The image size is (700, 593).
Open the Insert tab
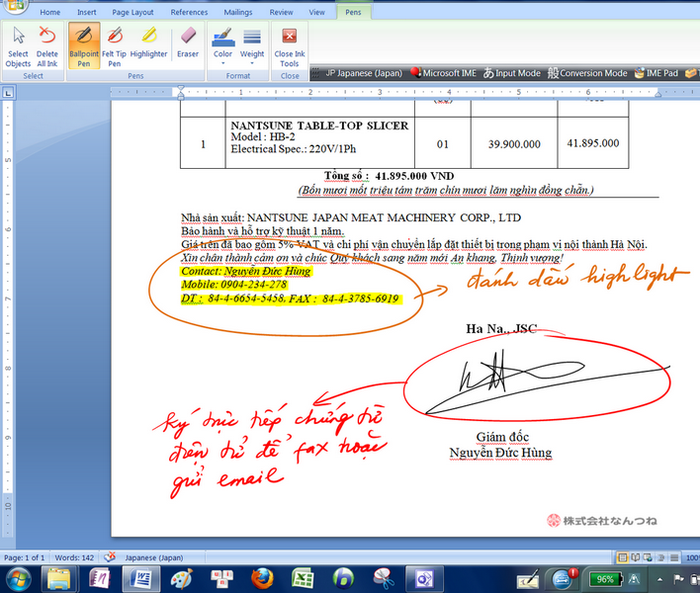coord(87,13)
